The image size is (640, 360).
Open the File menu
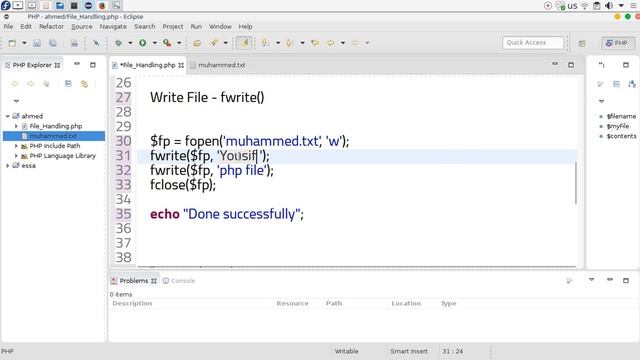8,27
